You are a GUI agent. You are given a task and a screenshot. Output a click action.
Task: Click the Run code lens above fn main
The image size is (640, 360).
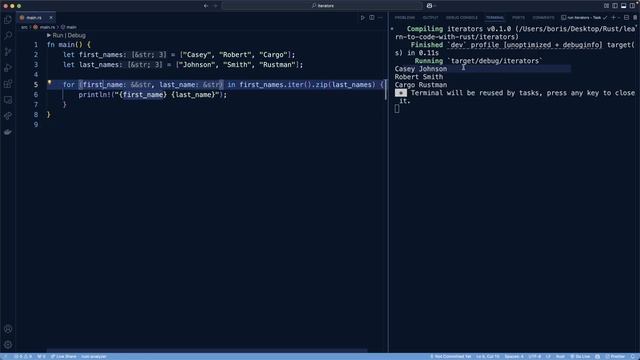58,36
